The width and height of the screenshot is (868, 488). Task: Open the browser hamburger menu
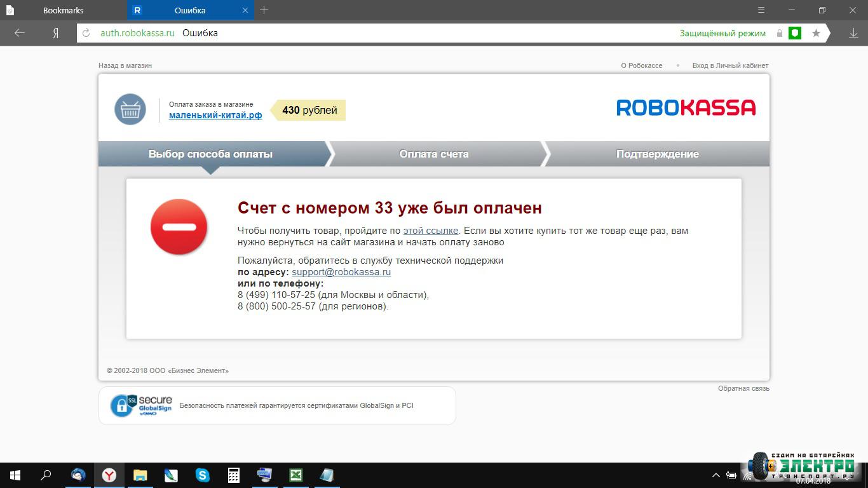click(x=761, y=10)
